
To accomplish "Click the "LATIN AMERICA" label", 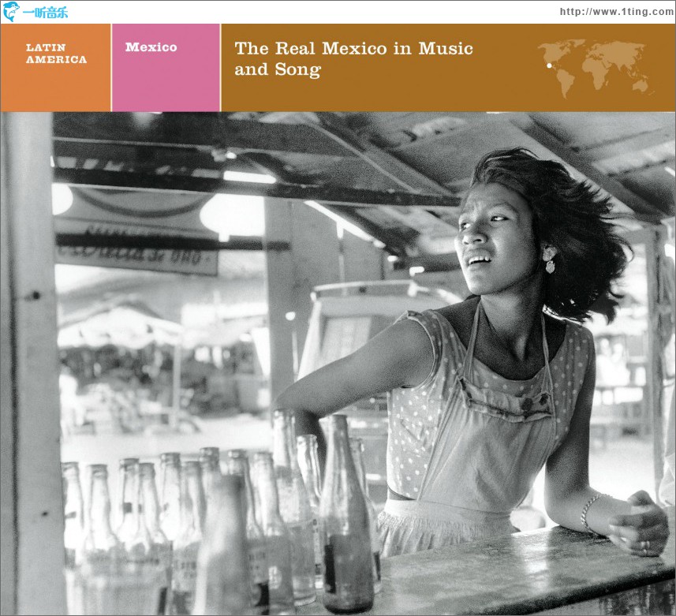I will point(56,54).
